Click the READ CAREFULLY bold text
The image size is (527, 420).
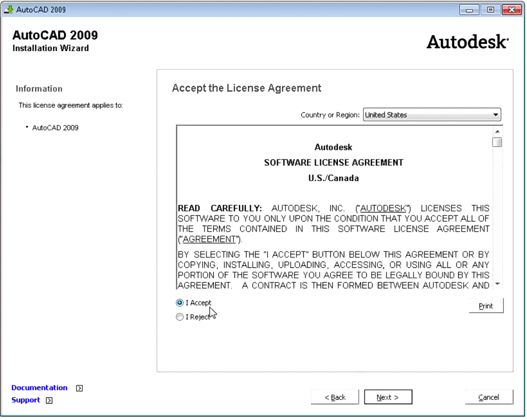click(x=220, y=208)
